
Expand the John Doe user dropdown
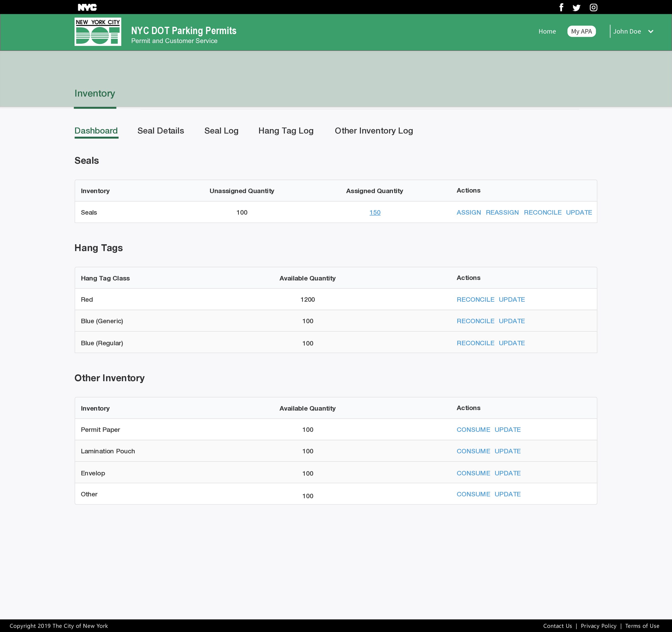[x=633, y=31]
